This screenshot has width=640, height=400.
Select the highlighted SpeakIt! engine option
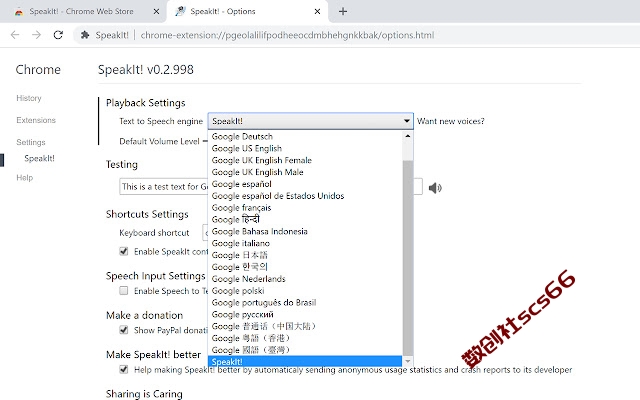305,362
